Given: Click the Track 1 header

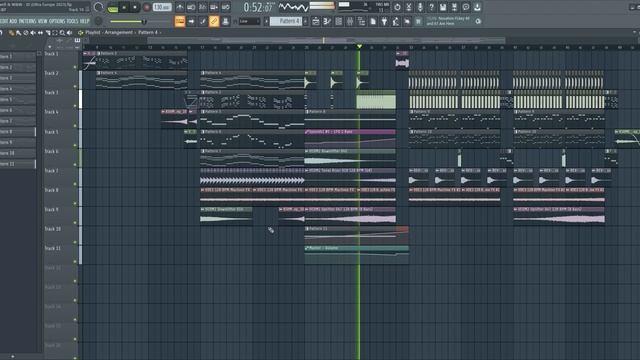Looking at the screenshot, I should point(60,60).
